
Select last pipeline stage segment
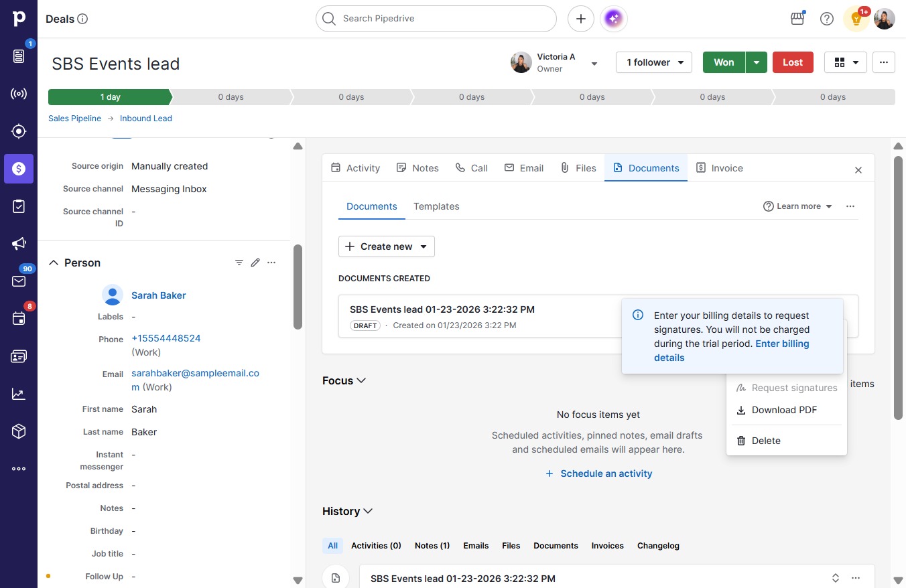[833, 97]
